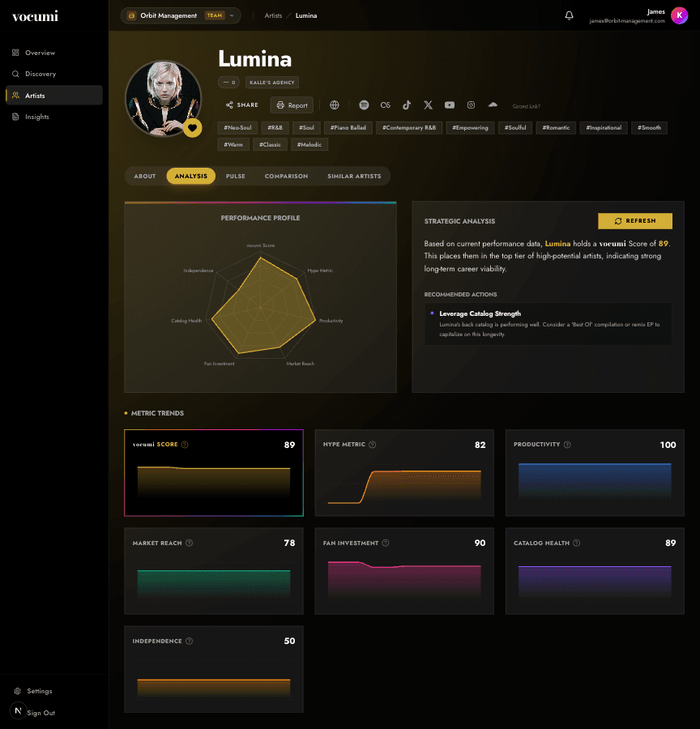Click the #Contemporary R&B tag
The image size is (700, 729).
[409, 128]
